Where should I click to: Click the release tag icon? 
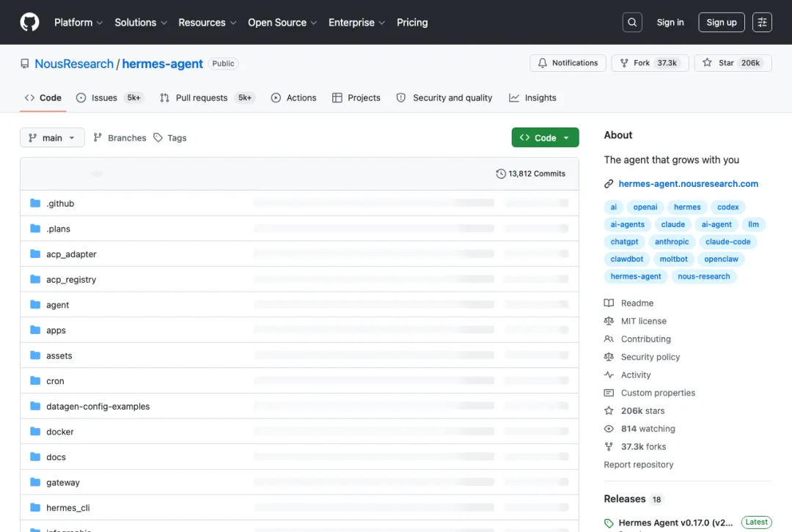(609, 523)
